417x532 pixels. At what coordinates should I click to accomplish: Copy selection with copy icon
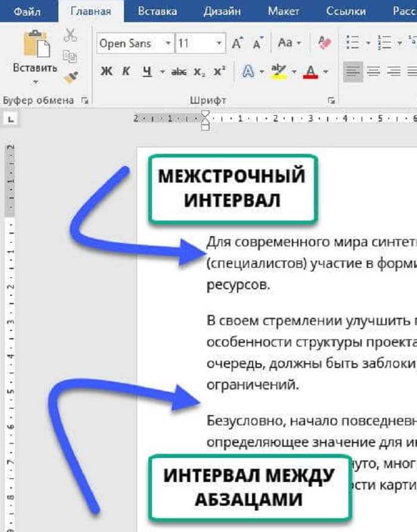(70, 57)
